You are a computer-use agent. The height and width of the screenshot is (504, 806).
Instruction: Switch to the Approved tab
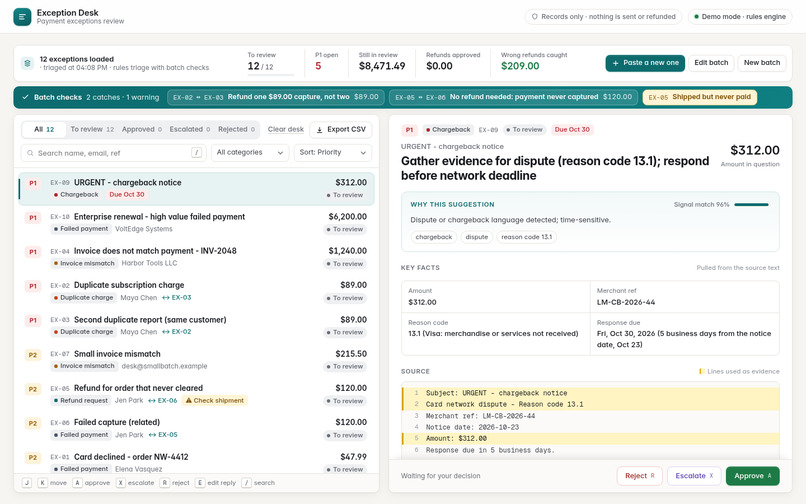141,129
